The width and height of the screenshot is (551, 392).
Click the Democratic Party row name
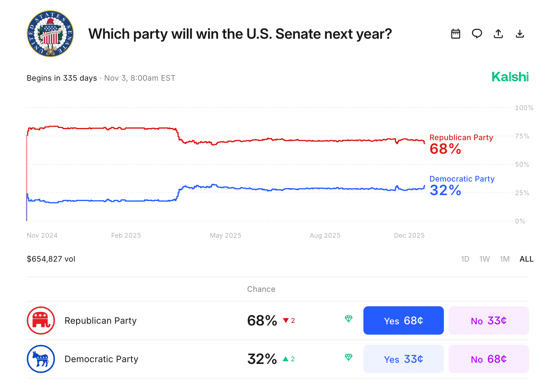[x=101, y=359]
